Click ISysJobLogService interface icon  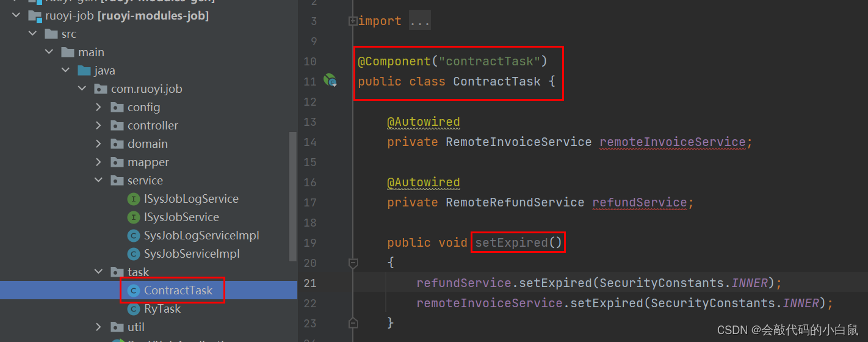coord(133,199)
